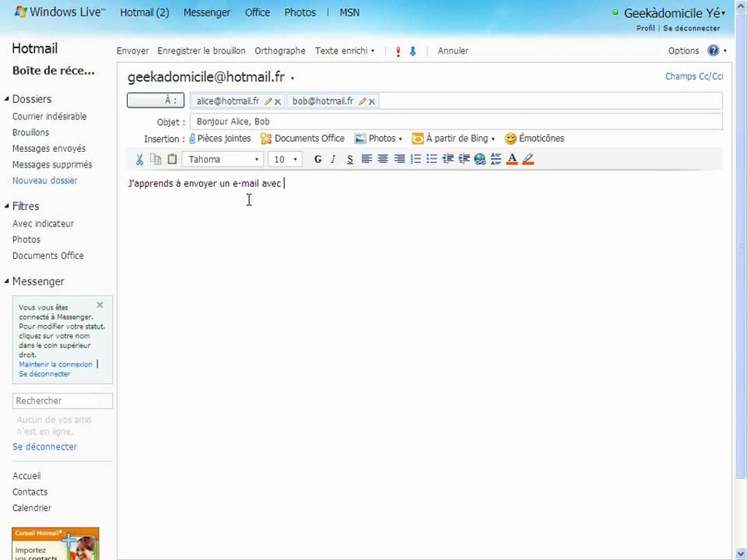Open the help question mark icon
The image size is (747, 560).
tap(713, 51)
